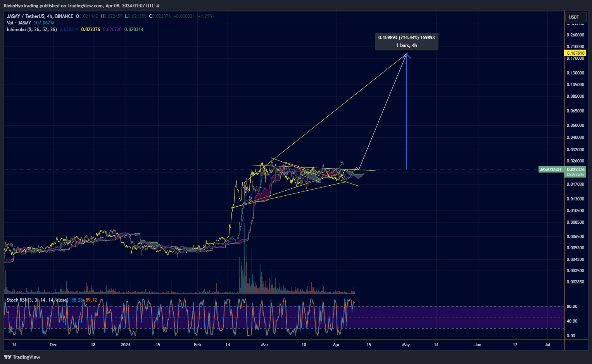Viewport: 592px width, 364px height.
Task: Click the Stoch RSI indicator legend
Action: [x=38, y=300]
